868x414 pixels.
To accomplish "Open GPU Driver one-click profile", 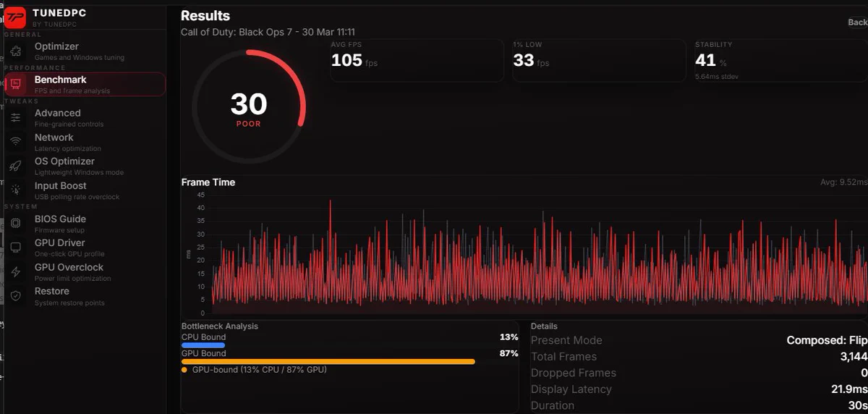I will tap(85, 248).
